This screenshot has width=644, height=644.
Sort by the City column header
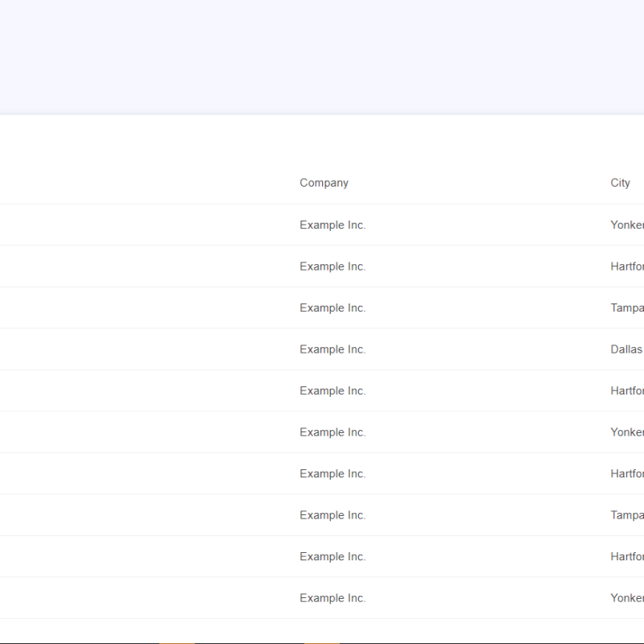(620, 183)
